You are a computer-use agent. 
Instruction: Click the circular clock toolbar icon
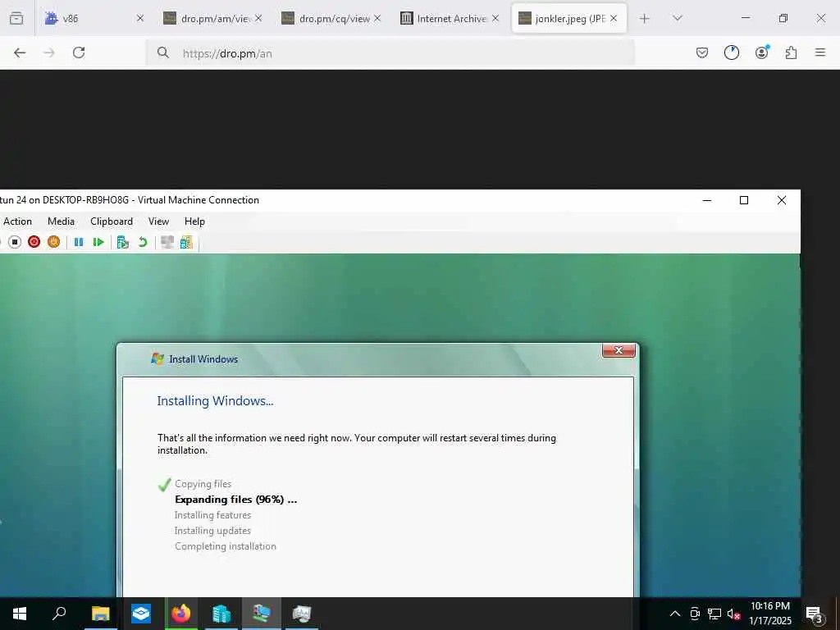point(731,52)
